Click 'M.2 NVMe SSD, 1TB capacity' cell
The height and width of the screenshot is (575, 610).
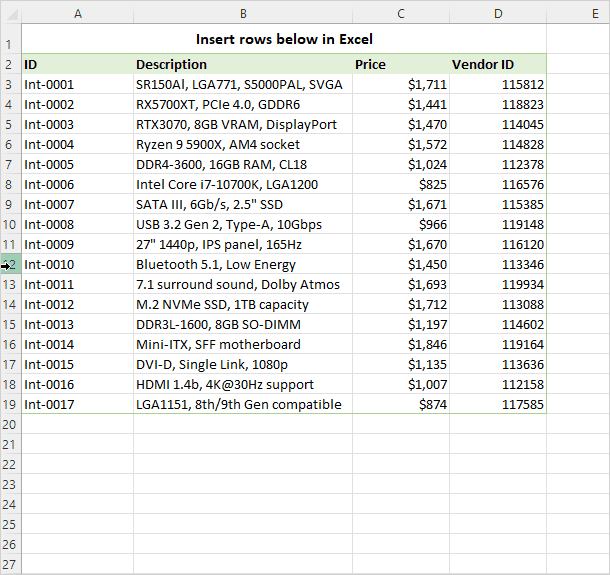pyautogui.click(x=243, y=304)
